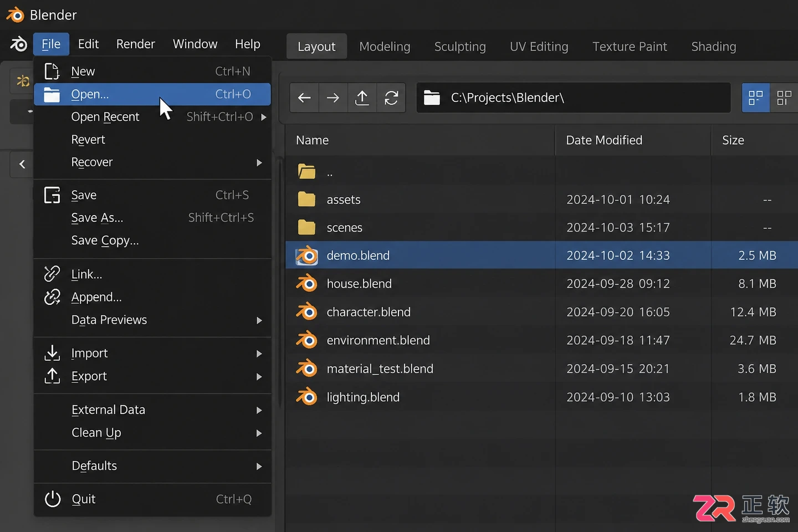Screen dimensions: 798x532
Task: Switch to the highlighted thumbnail display mode
Action: pos(755,98)
